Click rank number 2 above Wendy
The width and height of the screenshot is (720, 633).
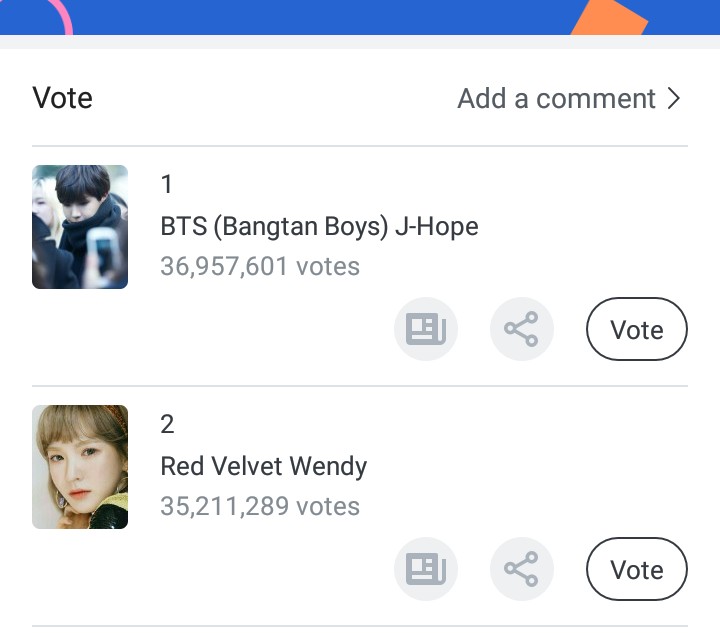(167, 424)
